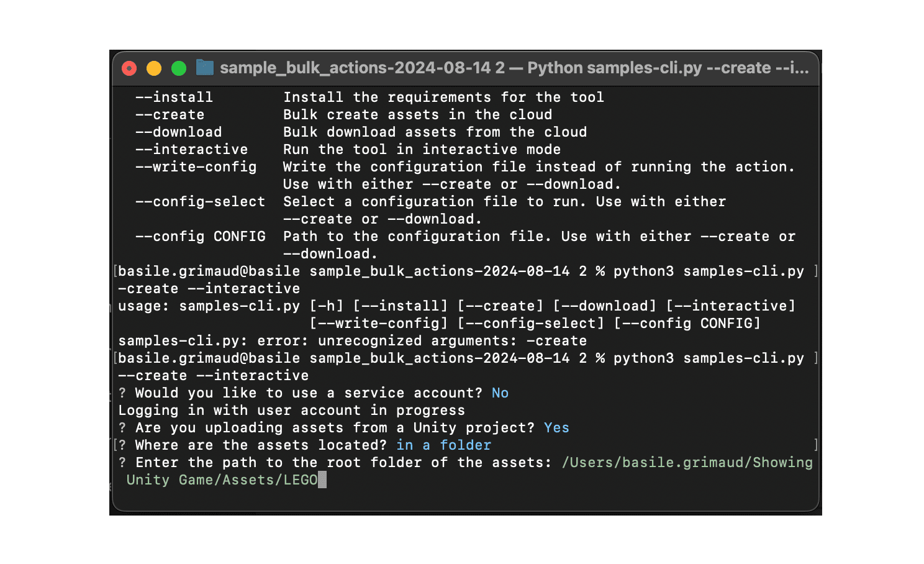Click the text cursor after LEGO
The height and width of the screenshot is (564, 924).
[322, 481]
